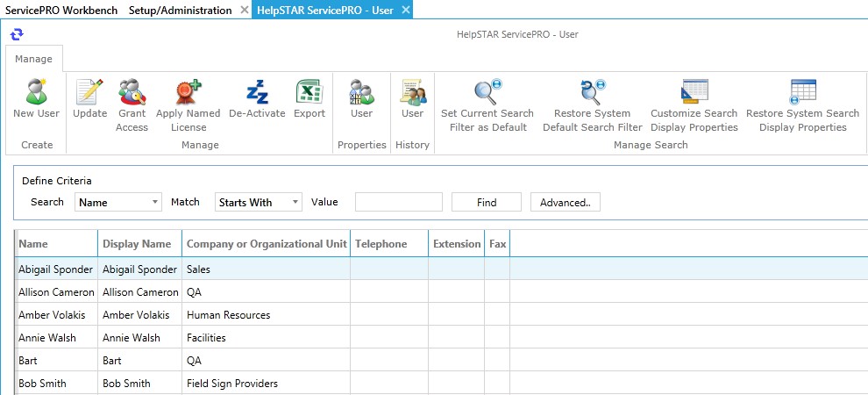Switch to the ServicePRO Workbench tab
Screen dimensions: 868x395
(60, 10)
